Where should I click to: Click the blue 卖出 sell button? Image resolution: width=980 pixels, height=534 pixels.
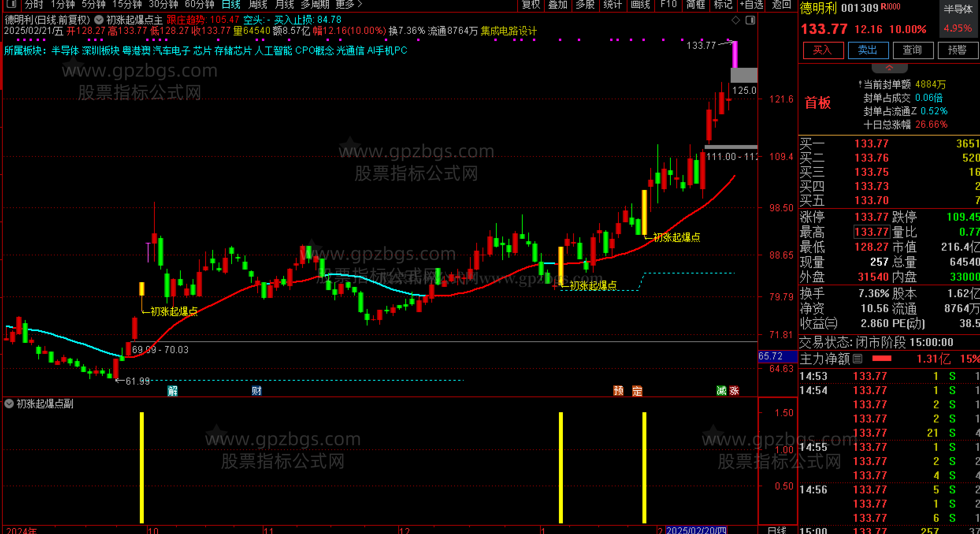pos(868,50)
